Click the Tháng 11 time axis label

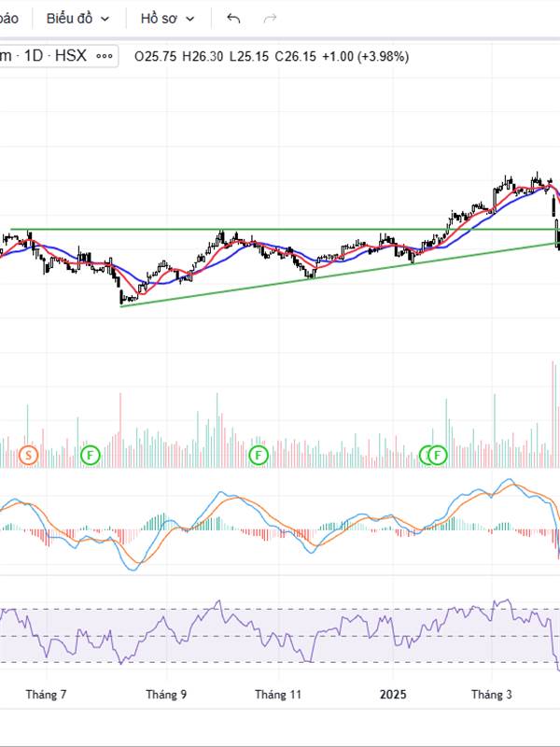pyautogui.click(x=278, y=695)
